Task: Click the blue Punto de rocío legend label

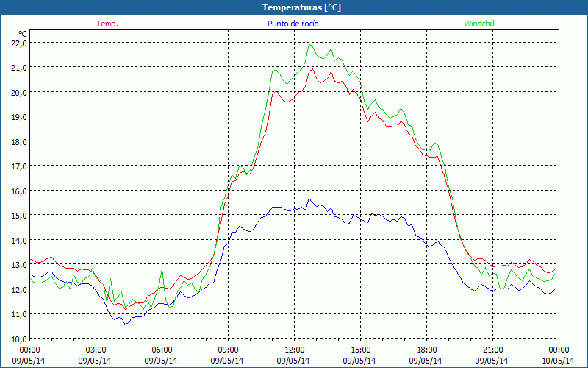Action: coord(293,24)
